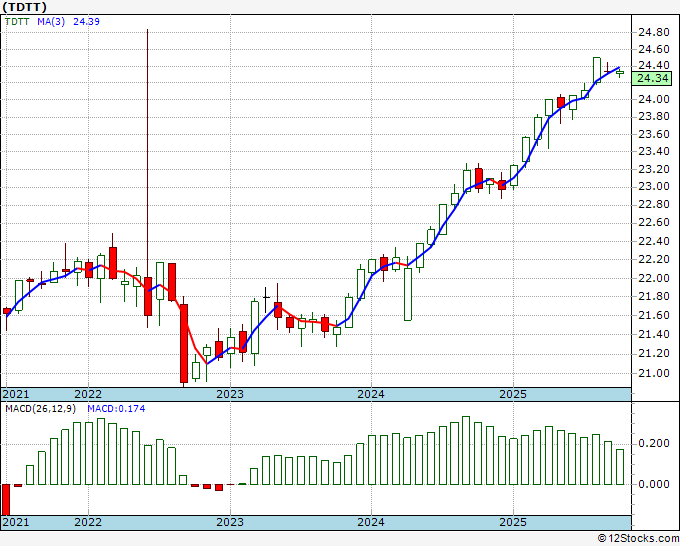Click the tall red candlestick with the 24.80 wick
Screen dimensions: 680x546
(x=148, y=296)
